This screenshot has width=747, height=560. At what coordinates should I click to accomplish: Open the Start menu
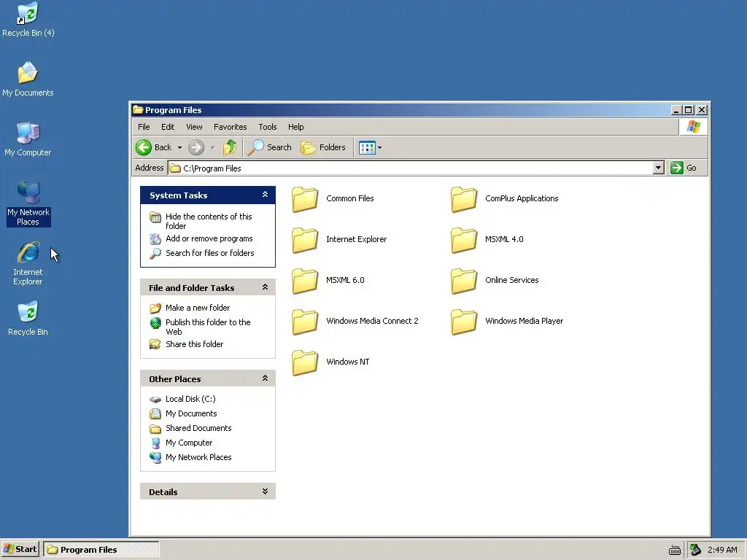[20, 549]
